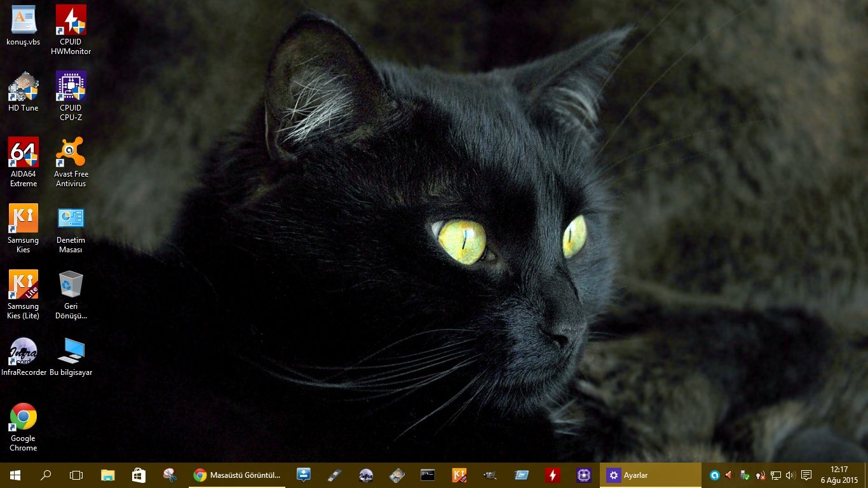Open the Snipping Tool taskbar icon
The height and width of the screenshot is (488, 868).
170,475
